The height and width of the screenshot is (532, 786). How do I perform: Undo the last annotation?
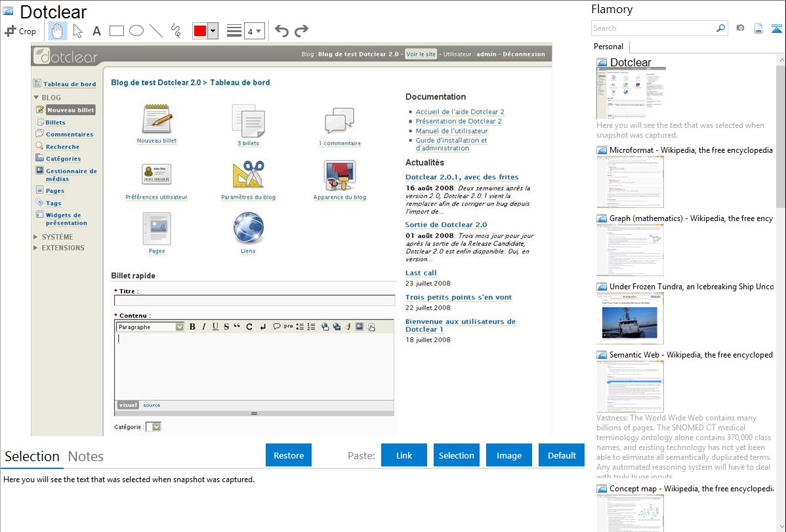pos(281,31)
